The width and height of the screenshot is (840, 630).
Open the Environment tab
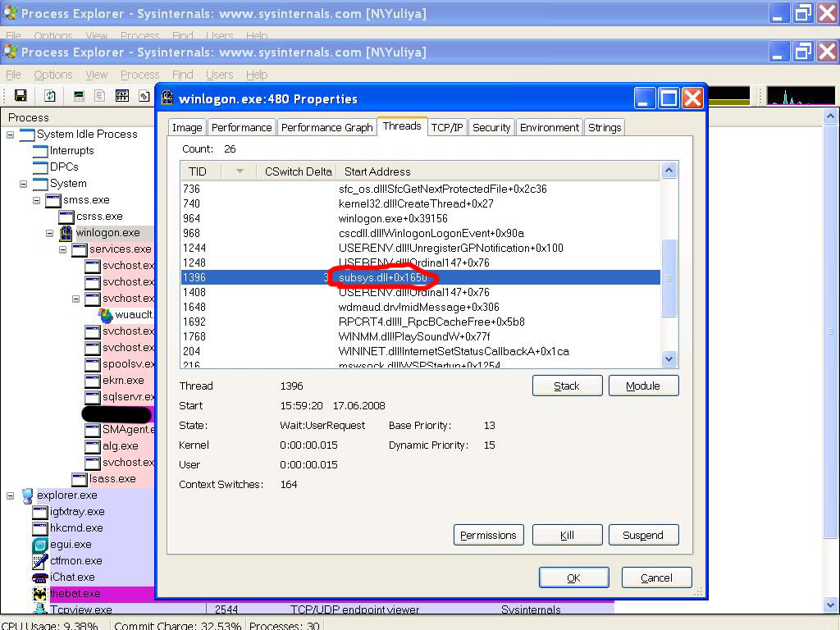(549, 127)
